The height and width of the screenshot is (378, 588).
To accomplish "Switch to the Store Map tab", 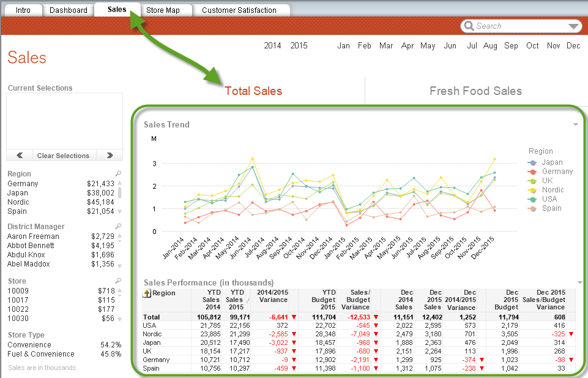I will 163,10.
